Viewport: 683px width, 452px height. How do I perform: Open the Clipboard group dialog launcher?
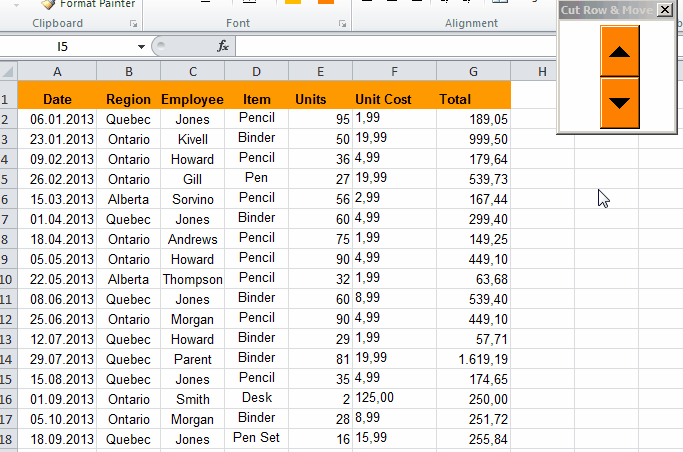pyautogui.click(x=133, y=24)
